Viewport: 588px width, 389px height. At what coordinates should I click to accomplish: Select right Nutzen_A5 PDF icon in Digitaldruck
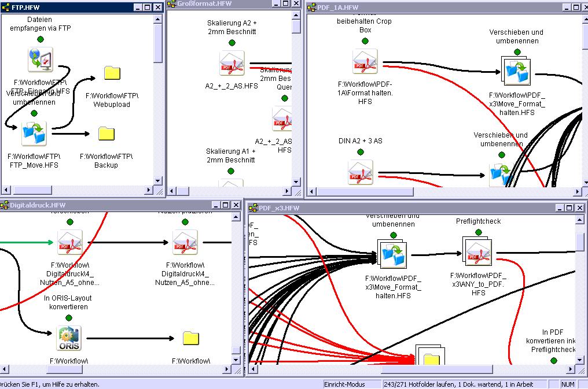(185, 242)
